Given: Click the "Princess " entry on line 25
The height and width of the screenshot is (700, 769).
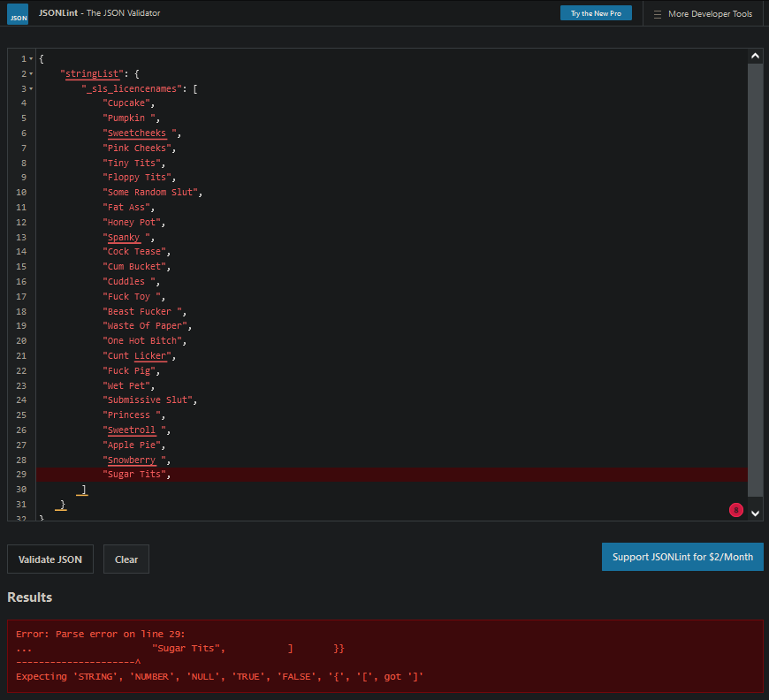Looking at the screenshot, I should tap(133, 415).
